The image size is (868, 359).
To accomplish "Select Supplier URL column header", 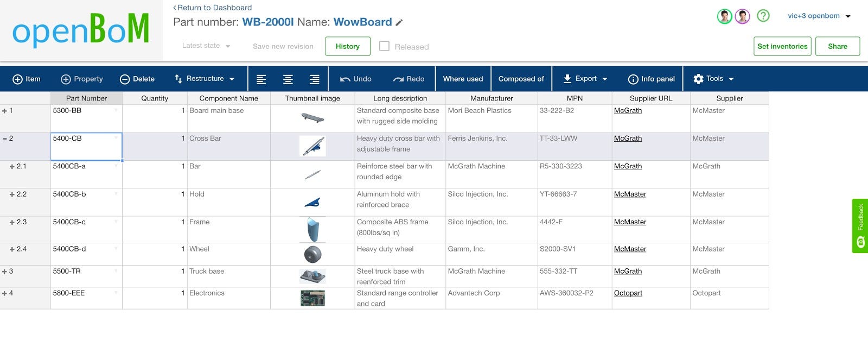I will 651,98.
